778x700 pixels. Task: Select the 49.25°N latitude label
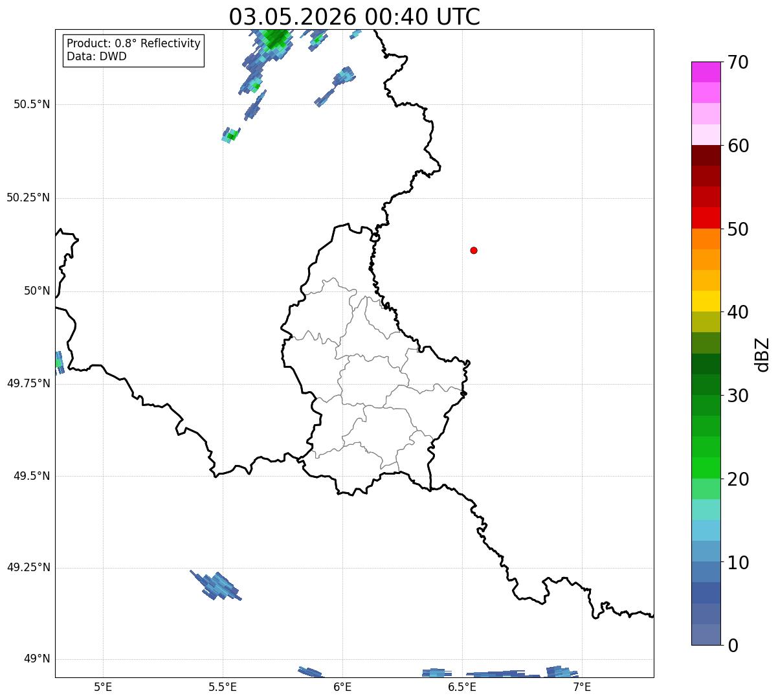pyautogui.click(x=28, y=568)
